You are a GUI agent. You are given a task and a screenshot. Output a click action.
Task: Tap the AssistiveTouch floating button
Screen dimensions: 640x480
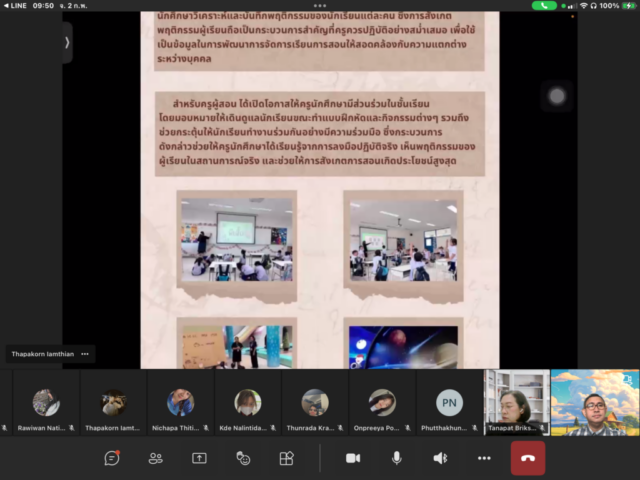click(x=557, y=96)
